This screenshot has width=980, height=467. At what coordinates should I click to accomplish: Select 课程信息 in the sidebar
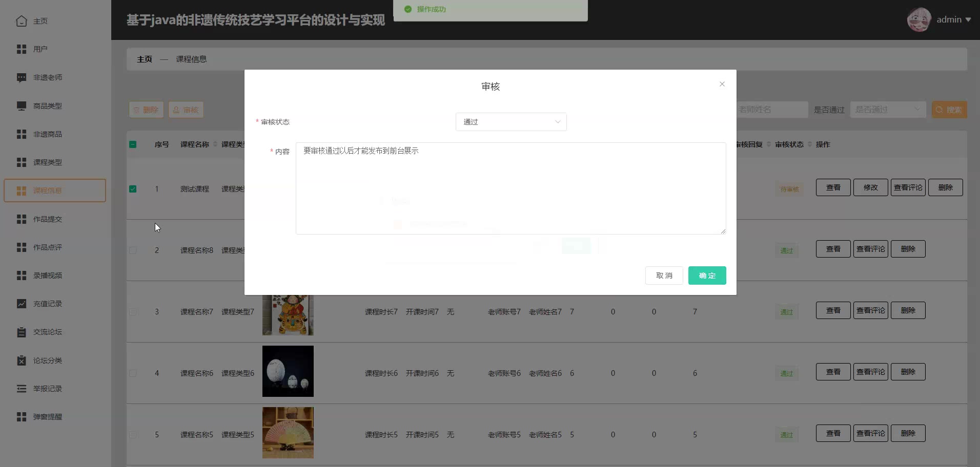(55, 190)
